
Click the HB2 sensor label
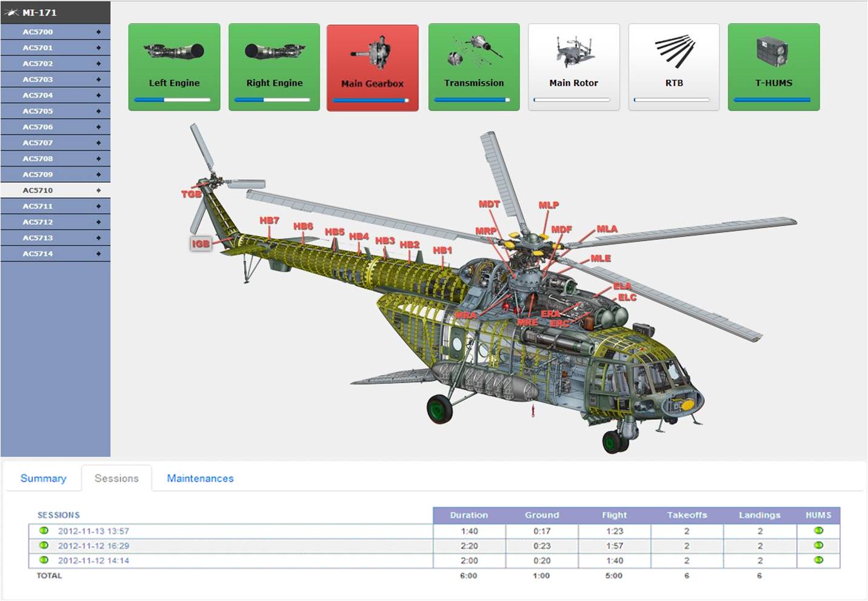(x=410, y=245)
